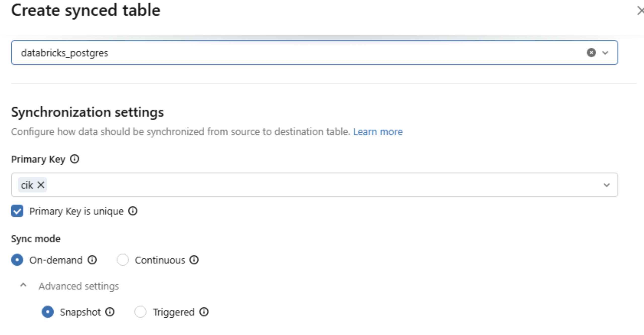
Task: Click info icon beside Primary Key is unique
Action: tap(133, 211)
